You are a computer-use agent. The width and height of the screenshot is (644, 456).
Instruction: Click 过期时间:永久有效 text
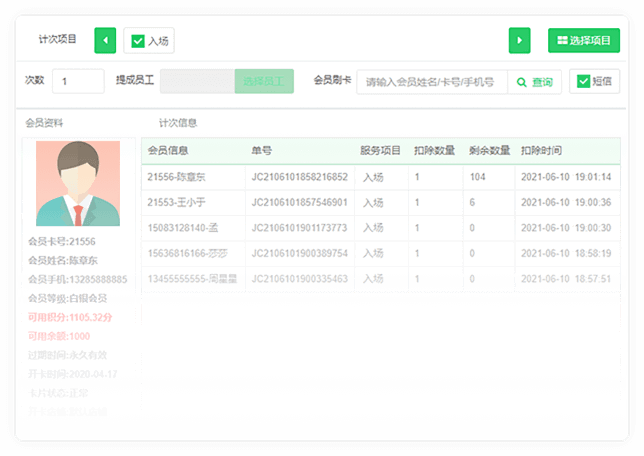(67, 355)
